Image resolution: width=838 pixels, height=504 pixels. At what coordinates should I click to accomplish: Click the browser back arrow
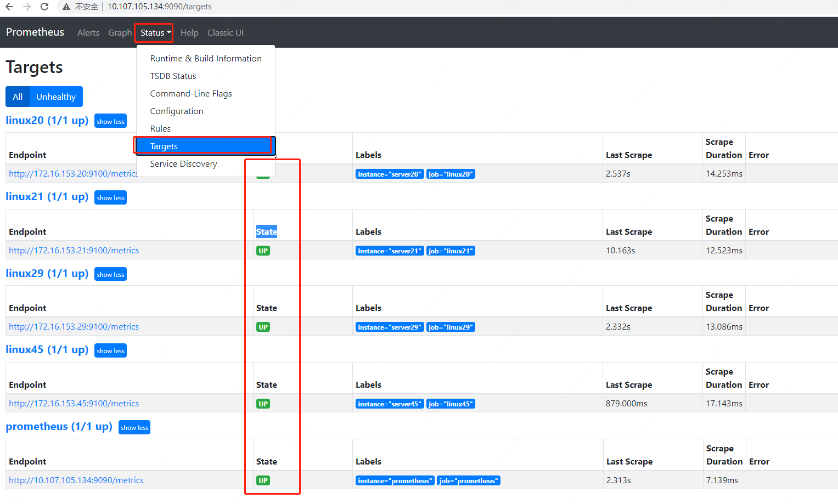point(9,7)
